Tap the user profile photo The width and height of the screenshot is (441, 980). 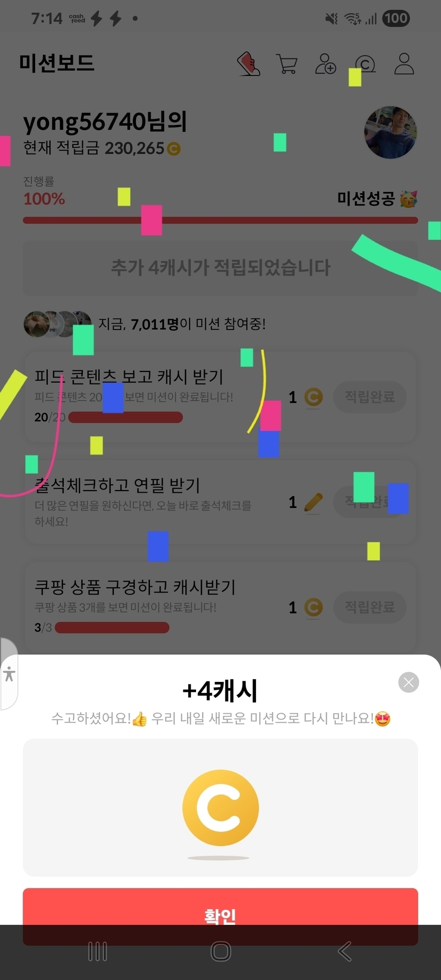coord(391,132)
